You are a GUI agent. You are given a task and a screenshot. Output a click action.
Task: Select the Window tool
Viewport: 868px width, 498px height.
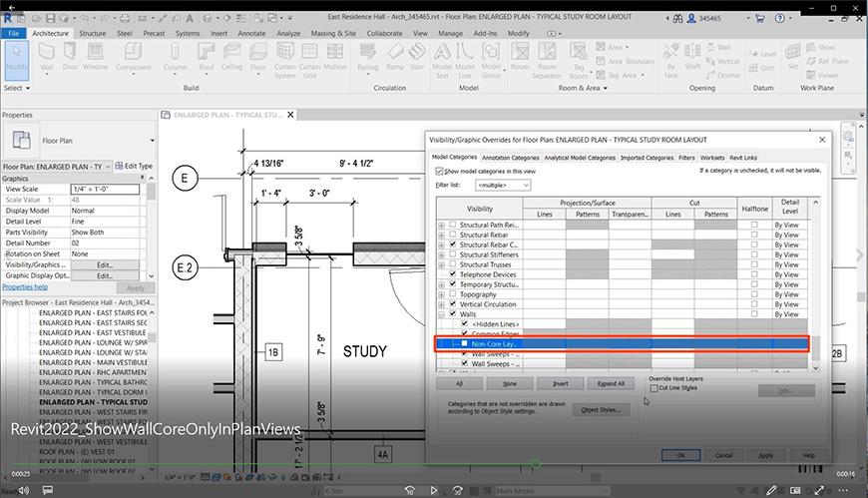[x=95, y=58]
